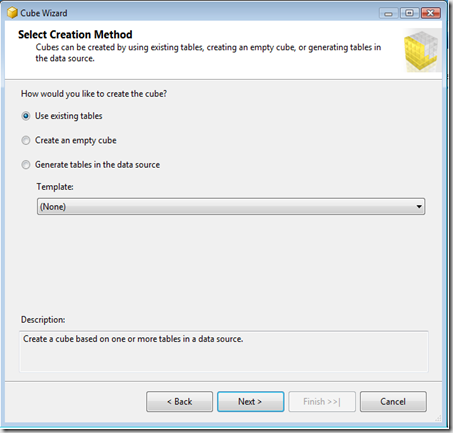Click the (None) template combo box
The height and width of the screenshot is (433, 453).
231,207
